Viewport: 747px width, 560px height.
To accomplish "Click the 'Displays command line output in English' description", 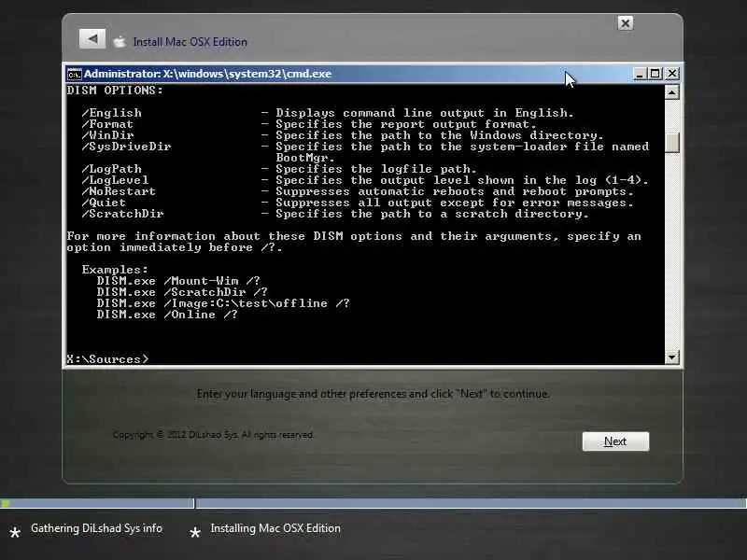I will [x=425, y=113].
